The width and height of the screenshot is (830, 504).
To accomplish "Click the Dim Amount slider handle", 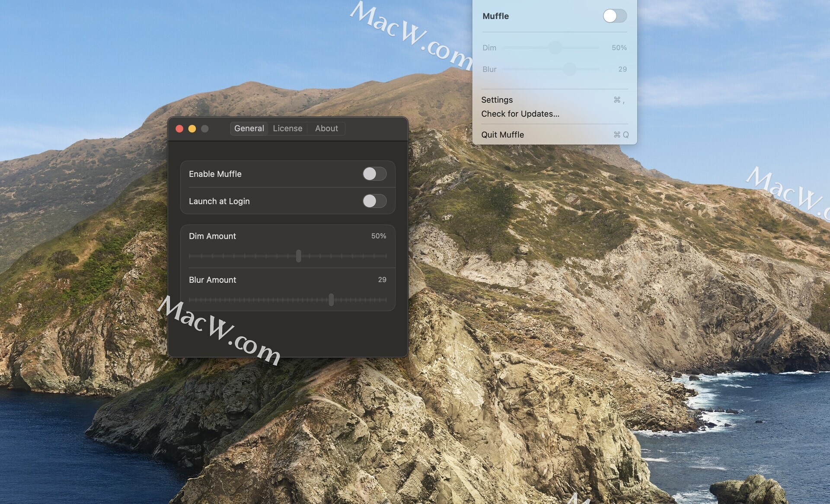I will [x=298, y=256].
